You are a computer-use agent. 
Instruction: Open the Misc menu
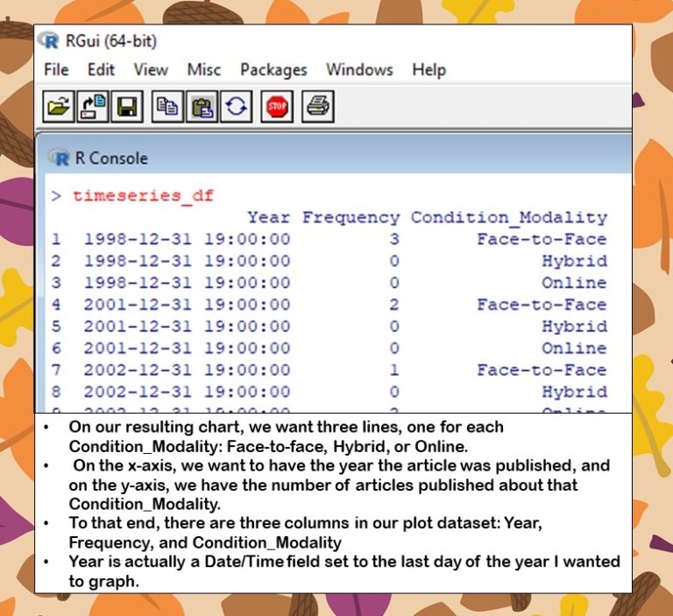203,70
